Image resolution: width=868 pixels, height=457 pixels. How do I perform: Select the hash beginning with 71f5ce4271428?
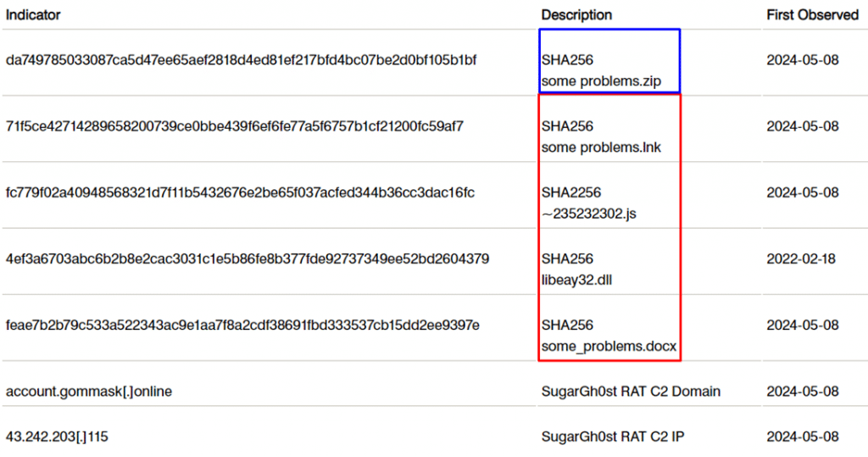[x=235, y=126]
